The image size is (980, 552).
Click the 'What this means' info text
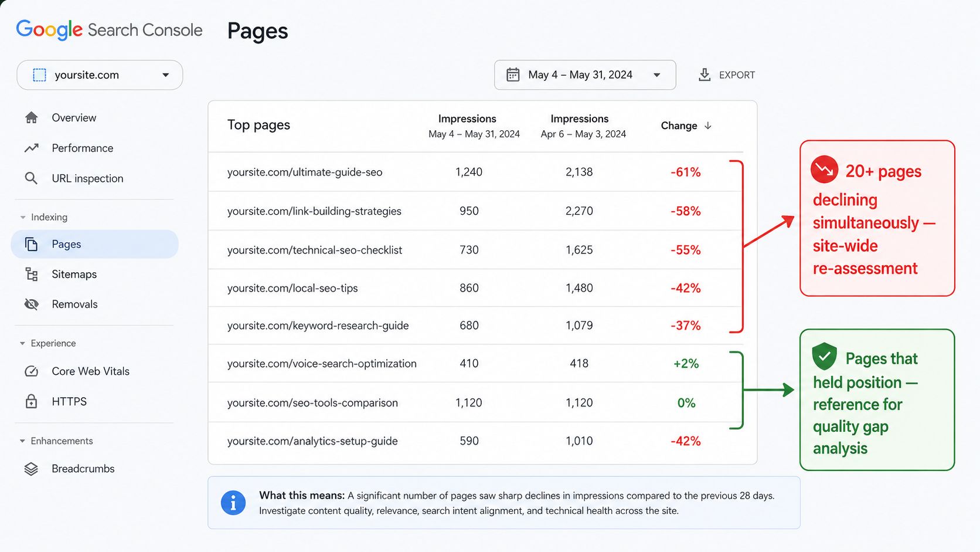(516, 503)
